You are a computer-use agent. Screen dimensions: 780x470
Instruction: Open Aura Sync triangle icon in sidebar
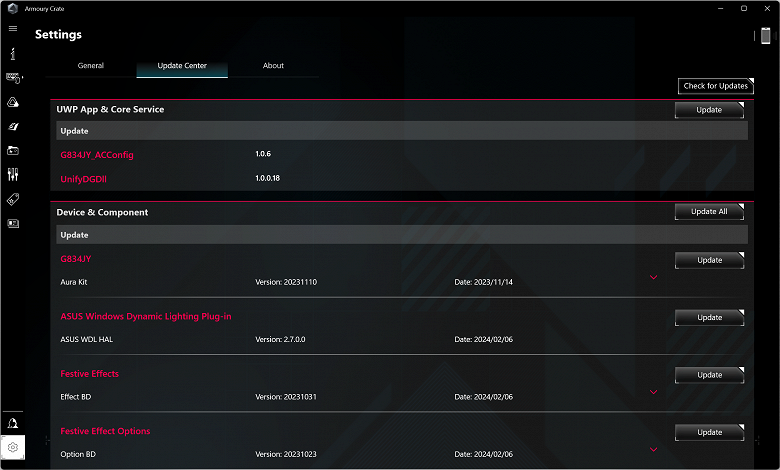tap(13, 102)
